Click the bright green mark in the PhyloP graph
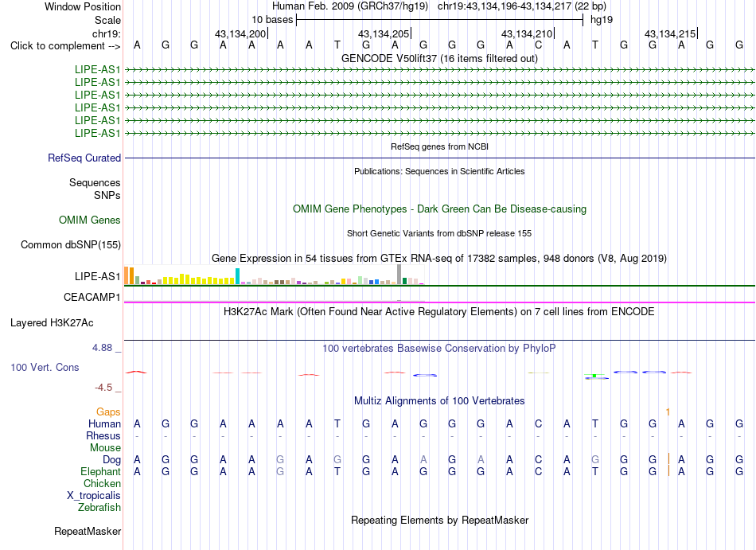 coord(595,375)
